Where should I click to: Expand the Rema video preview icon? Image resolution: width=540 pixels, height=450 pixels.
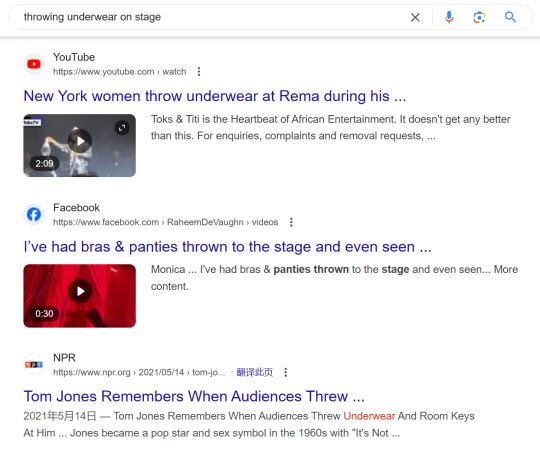(122, 128)
